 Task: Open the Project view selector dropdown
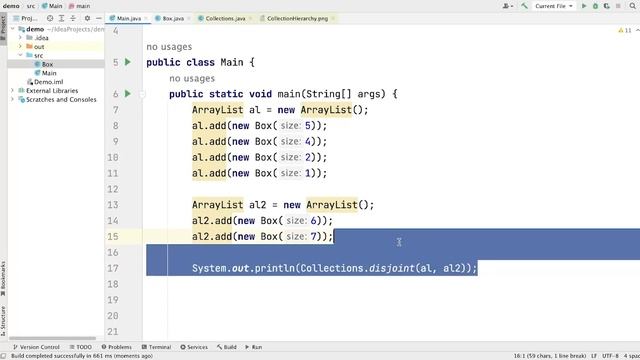tap(25, 18)
